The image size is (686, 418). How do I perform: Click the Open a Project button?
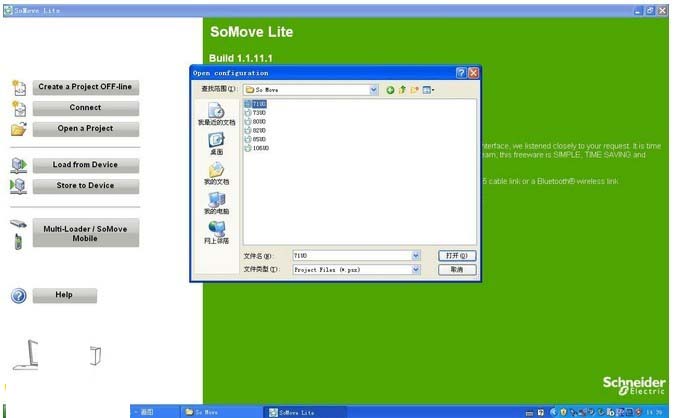click(x=86, y=129)
